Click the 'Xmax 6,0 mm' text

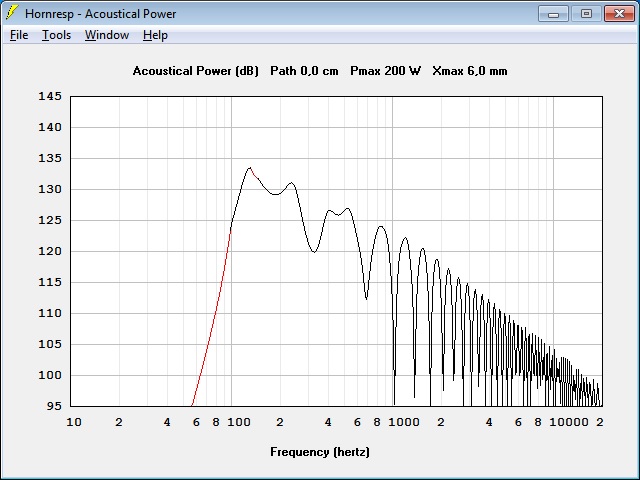point(470,71)
